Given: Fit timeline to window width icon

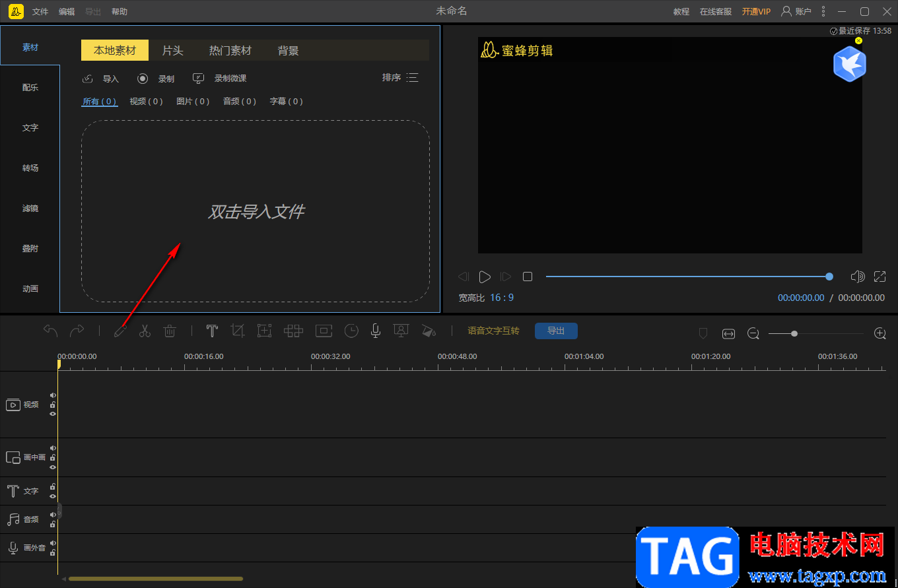Looking at the screenshot, I should point(728,334).
